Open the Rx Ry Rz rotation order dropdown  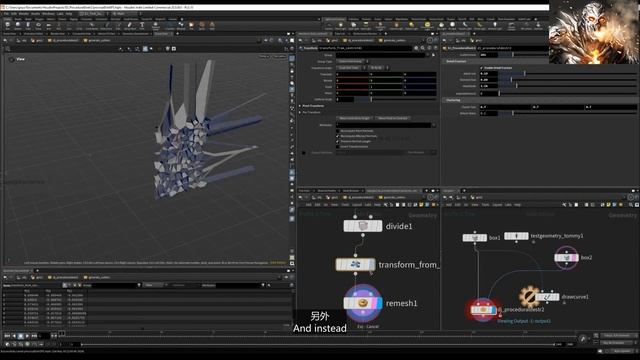point(378,68)
